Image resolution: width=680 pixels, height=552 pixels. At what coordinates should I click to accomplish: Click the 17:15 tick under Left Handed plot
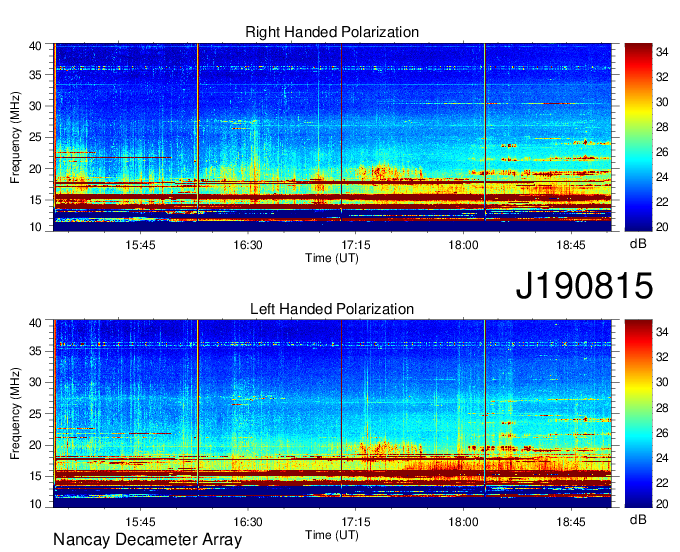(356, 522)
